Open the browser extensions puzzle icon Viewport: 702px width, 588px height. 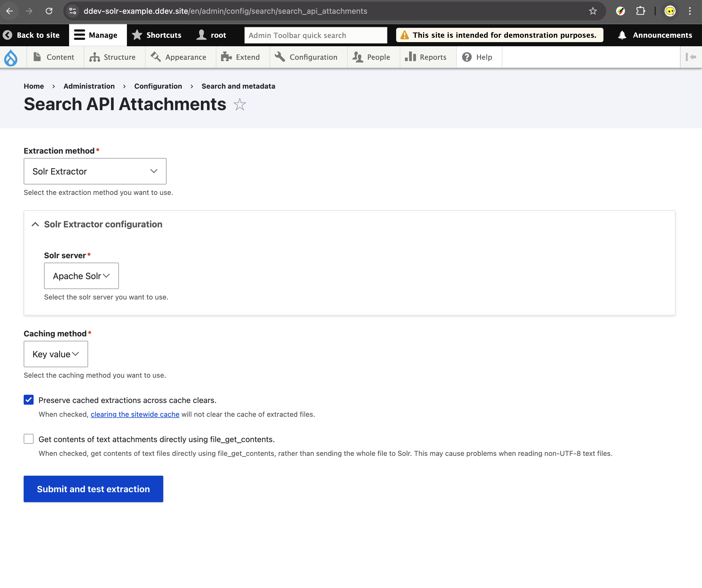640,11
